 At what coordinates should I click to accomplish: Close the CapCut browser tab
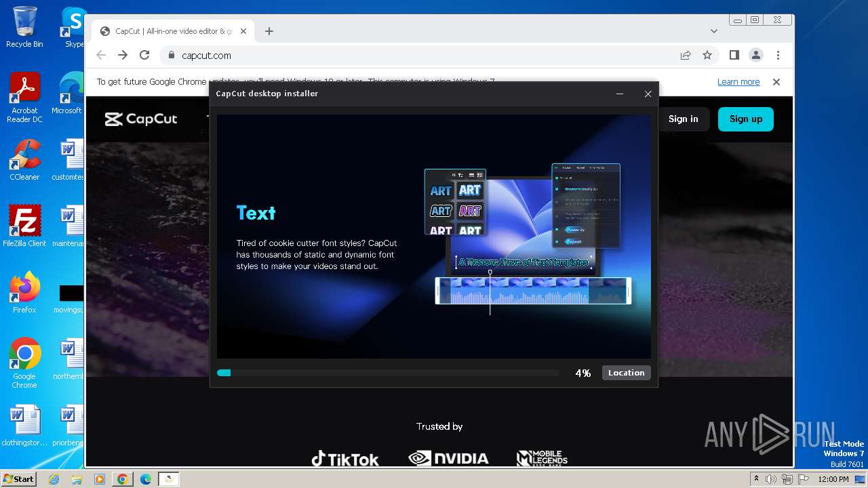(244, 31)
